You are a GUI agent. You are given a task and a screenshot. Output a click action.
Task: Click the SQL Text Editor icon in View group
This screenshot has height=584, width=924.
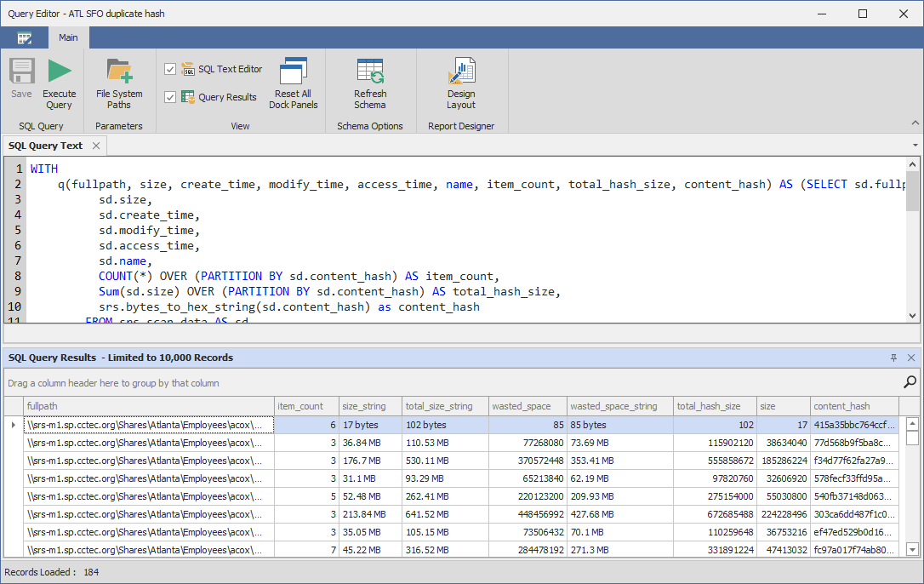187,69
